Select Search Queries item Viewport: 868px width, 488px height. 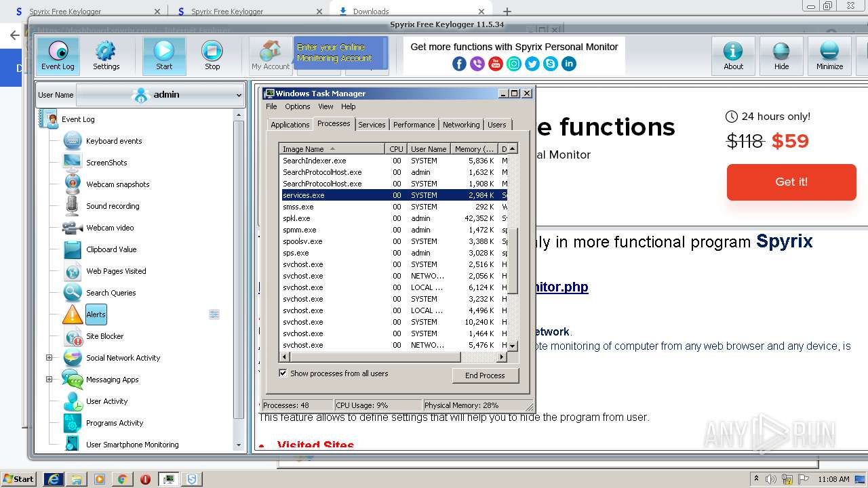pyautogui.click(x=111, y=293)
